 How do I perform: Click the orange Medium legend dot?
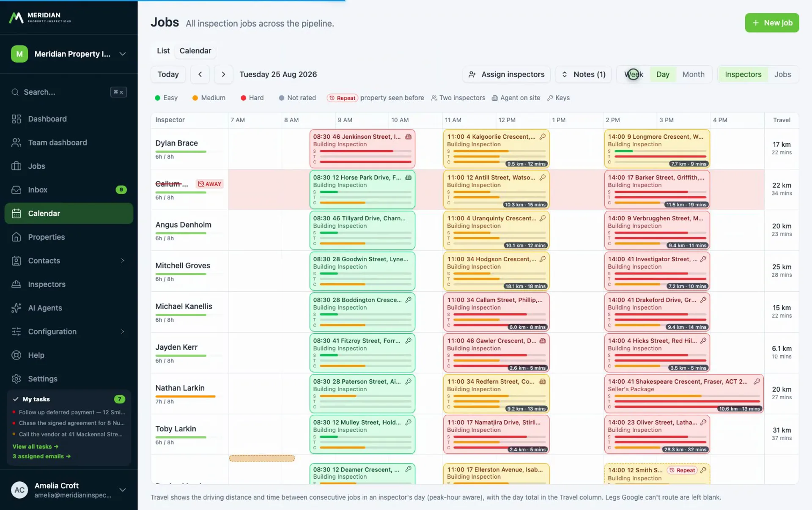coord(195,98)
